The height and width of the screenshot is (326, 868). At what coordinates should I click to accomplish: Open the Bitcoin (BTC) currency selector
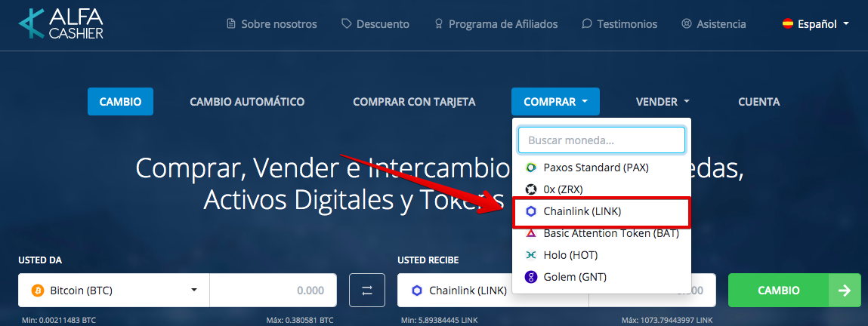tap(113, 290)
